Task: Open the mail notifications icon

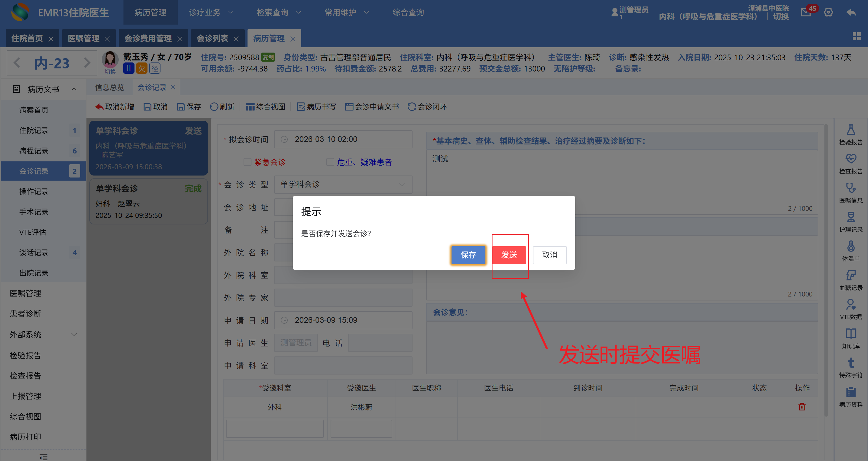Action: click(x=806, y=12)
